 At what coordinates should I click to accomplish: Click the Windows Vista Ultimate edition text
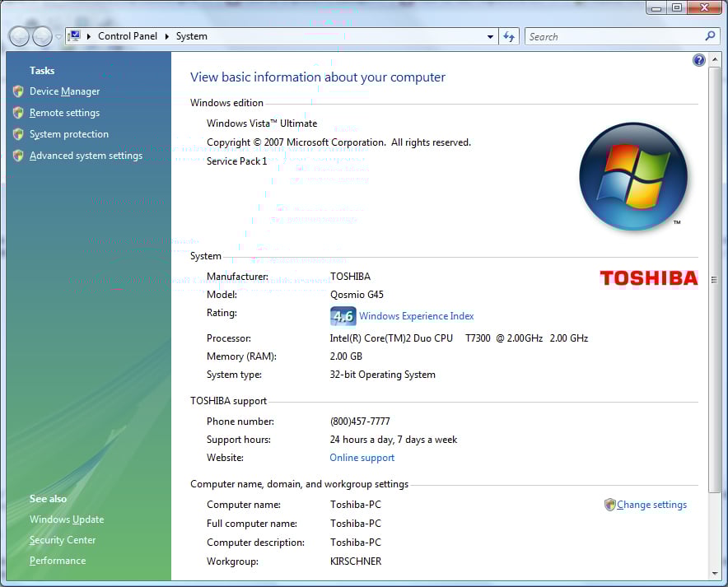[262, 123]
